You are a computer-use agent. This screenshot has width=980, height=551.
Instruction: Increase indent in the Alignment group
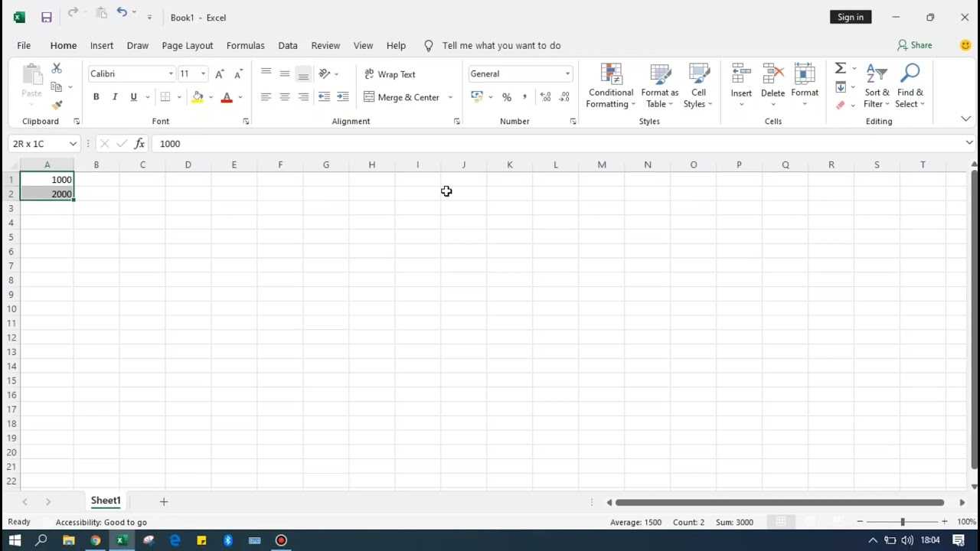point(342,97)
